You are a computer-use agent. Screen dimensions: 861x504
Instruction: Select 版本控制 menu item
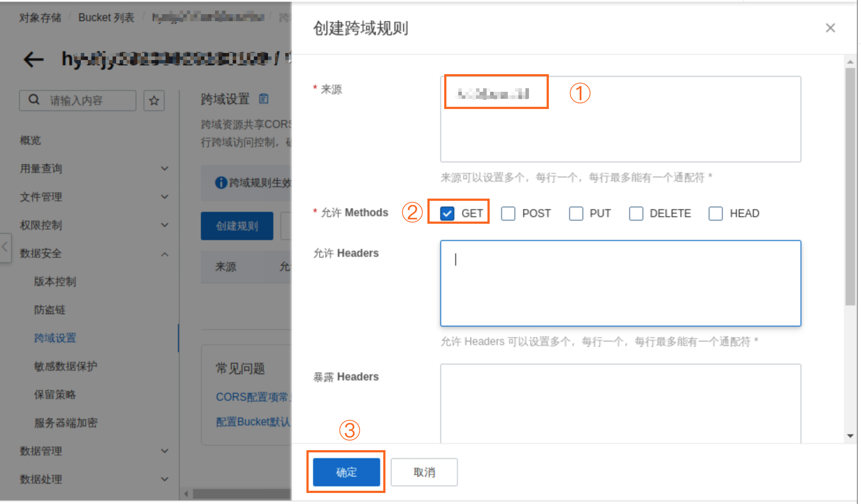click(x=55, y=282)
